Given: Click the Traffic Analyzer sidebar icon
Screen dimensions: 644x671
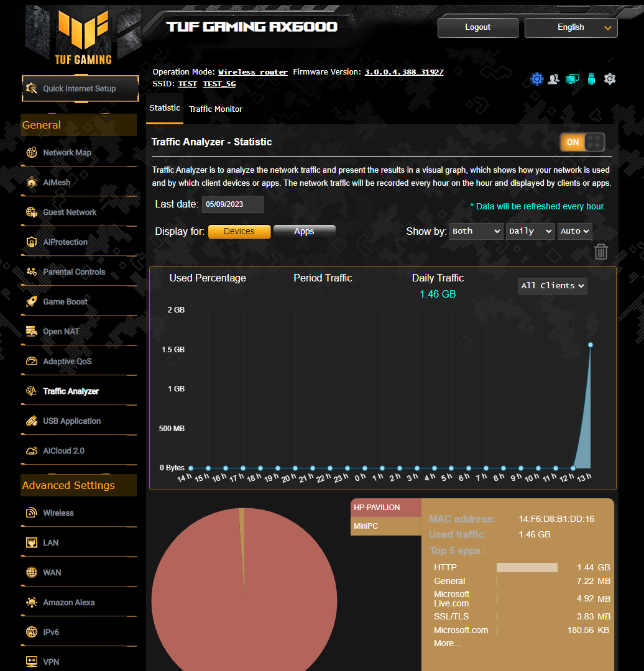Looking at the screenshot, I should tap(32, 391).
